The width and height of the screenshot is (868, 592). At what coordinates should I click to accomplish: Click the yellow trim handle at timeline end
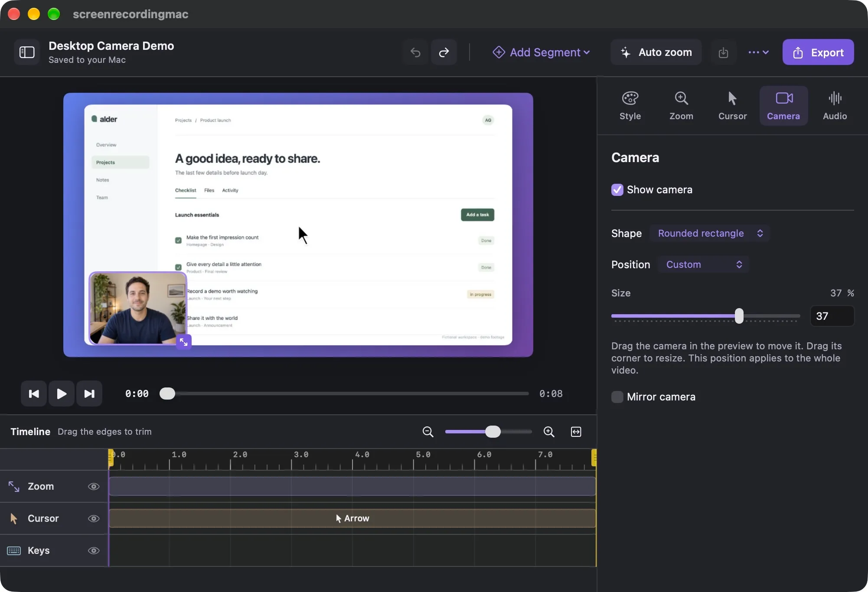(x=594, y=458)
